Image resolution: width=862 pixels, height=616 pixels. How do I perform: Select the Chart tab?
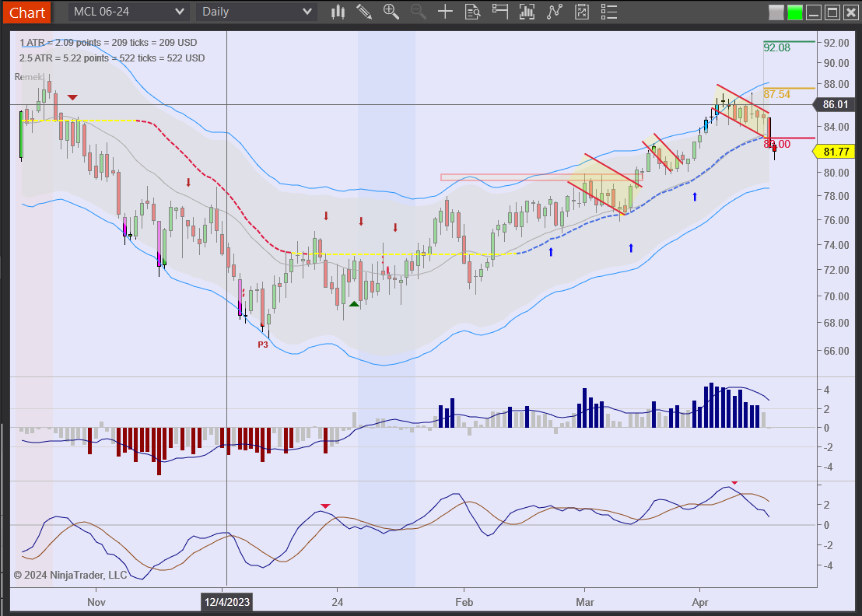27,12
